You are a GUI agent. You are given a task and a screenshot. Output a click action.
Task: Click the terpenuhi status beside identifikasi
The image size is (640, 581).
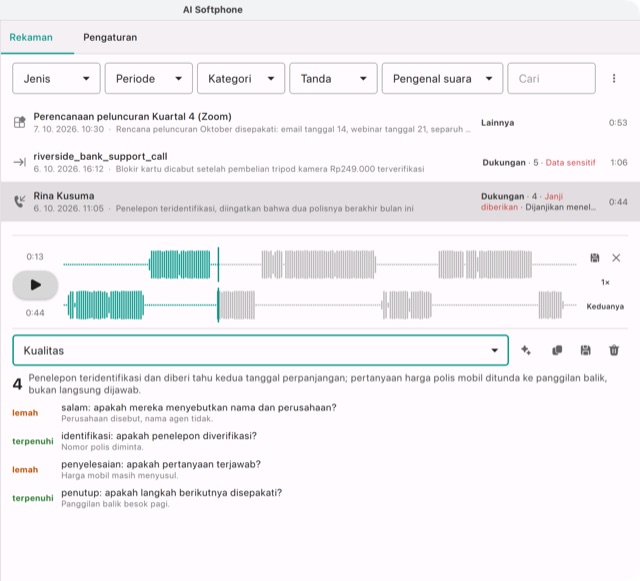coord(33,441)
